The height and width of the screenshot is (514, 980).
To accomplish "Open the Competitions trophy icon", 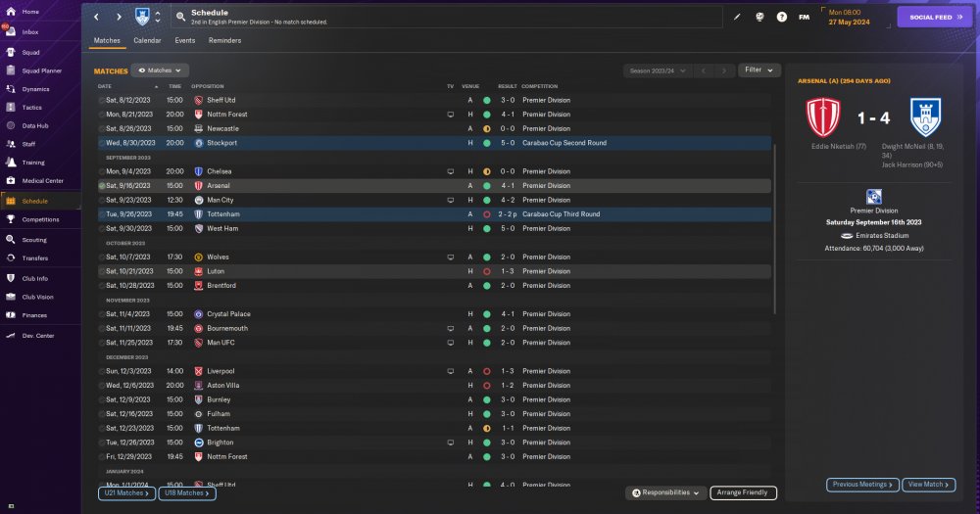I will point(11,219).
